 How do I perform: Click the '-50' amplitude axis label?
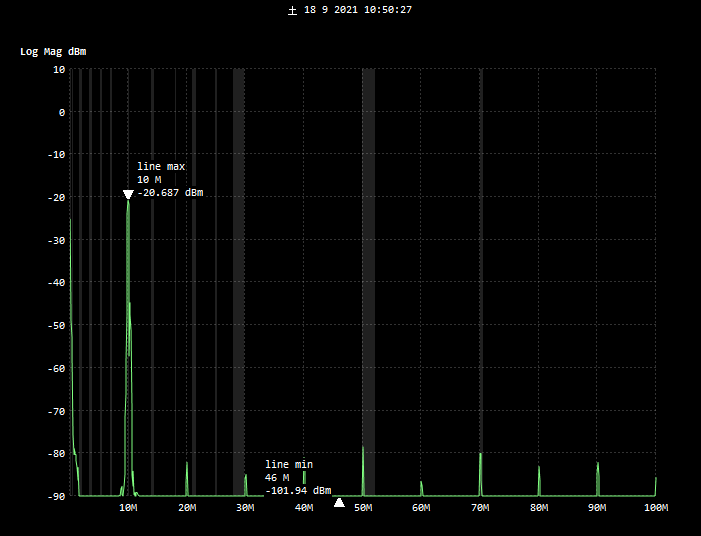click(56, 326)
